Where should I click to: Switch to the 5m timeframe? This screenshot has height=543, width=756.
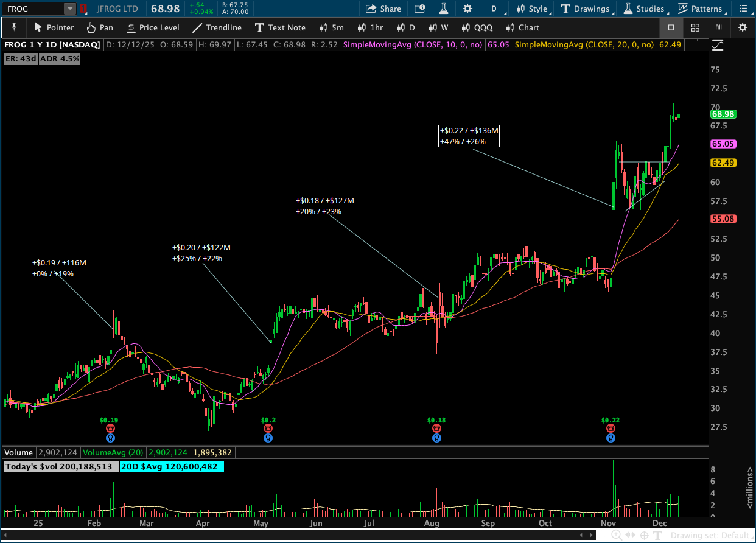(x=331, y=27)
